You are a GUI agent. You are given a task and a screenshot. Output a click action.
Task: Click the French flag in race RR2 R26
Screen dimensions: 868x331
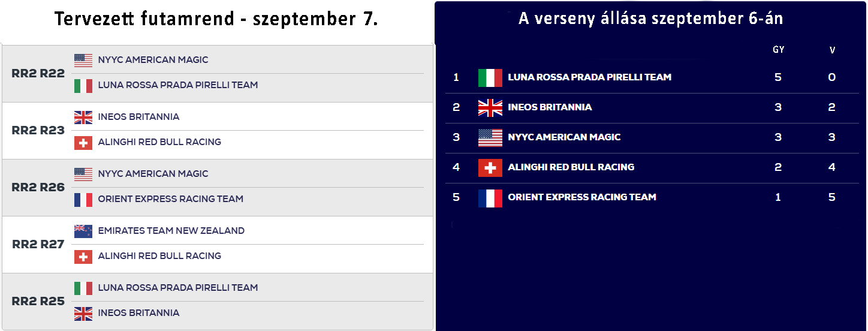tap(83, 200)
